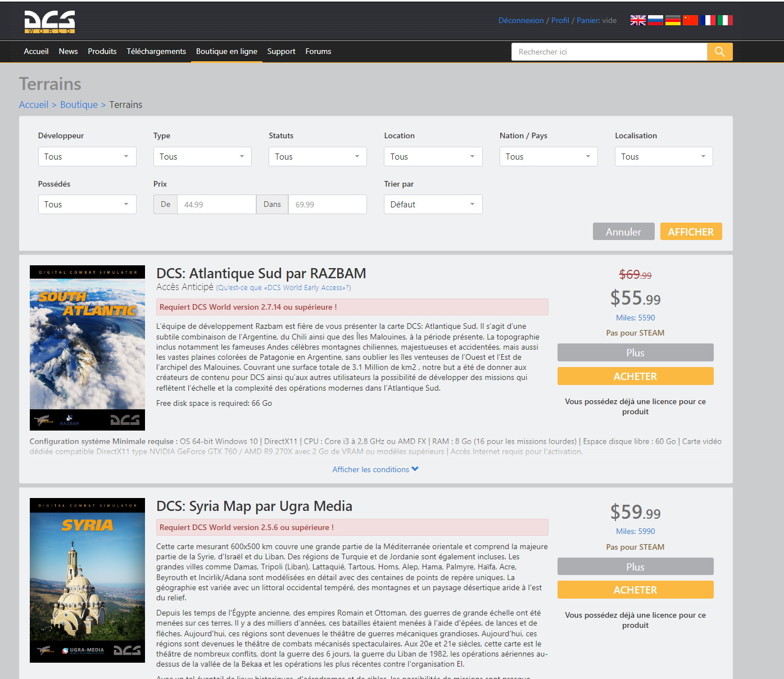
Task: Open the South Atlantic cover image
Action: 87,348
